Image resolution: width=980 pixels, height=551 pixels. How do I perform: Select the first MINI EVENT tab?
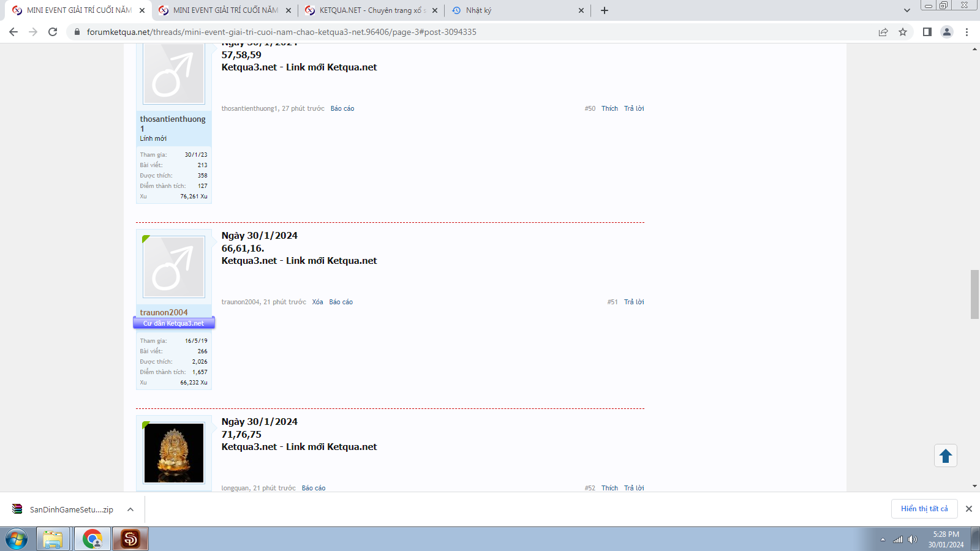click(x=79, y=10)
